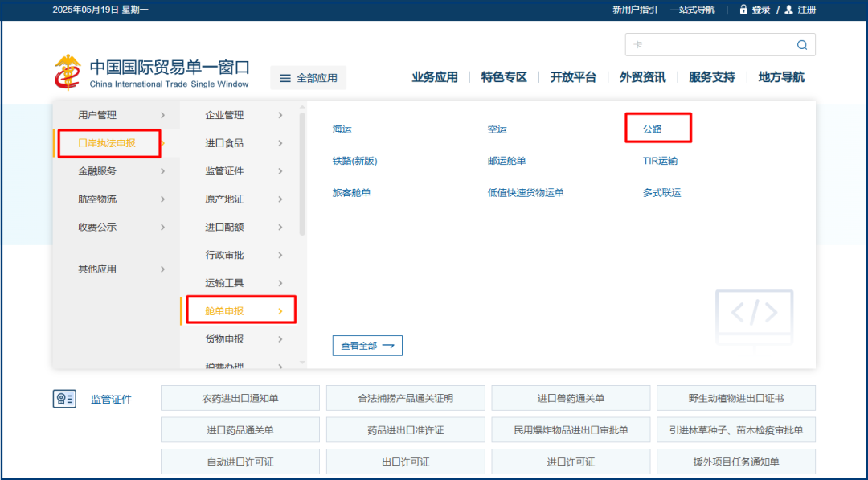Viewport: 868px width, 480px height.
Task: Expand the 金融服务 chevron
Action: [x=162, y=171]
